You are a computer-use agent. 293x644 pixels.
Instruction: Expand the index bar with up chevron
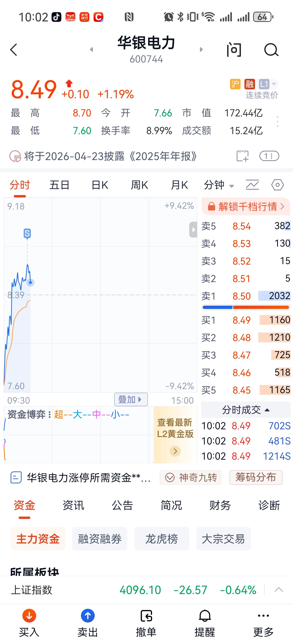click(279, 590)
